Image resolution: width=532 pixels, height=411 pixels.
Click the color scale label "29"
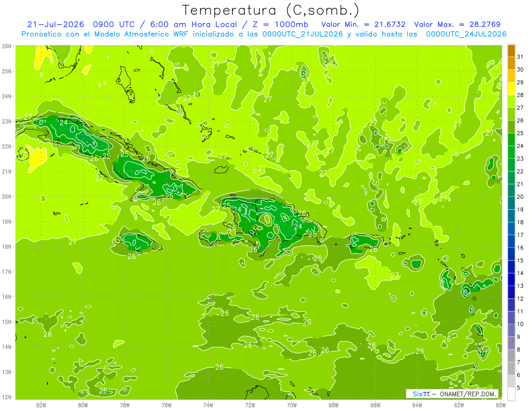click(520, 82)
